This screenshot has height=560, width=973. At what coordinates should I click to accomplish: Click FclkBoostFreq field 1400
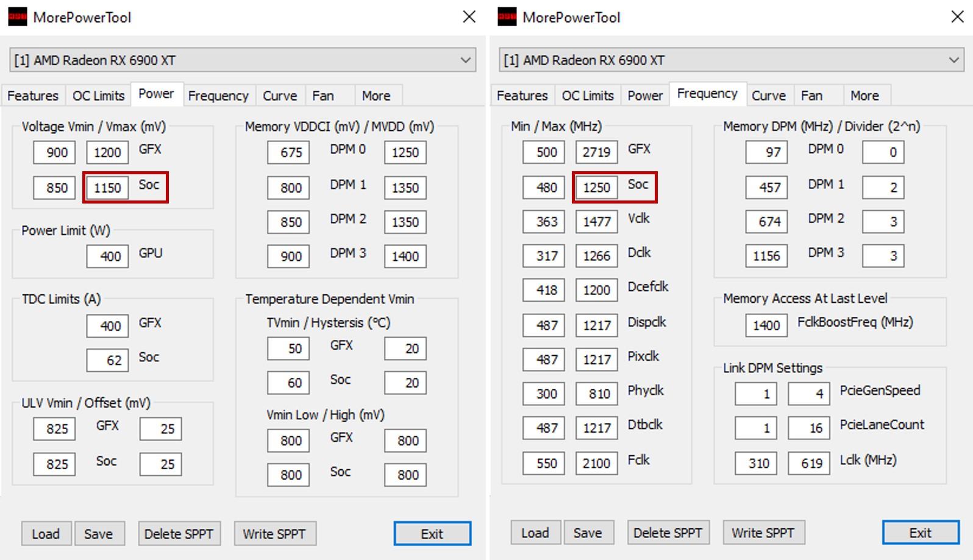pyautogui.click(x=766, y=325)
